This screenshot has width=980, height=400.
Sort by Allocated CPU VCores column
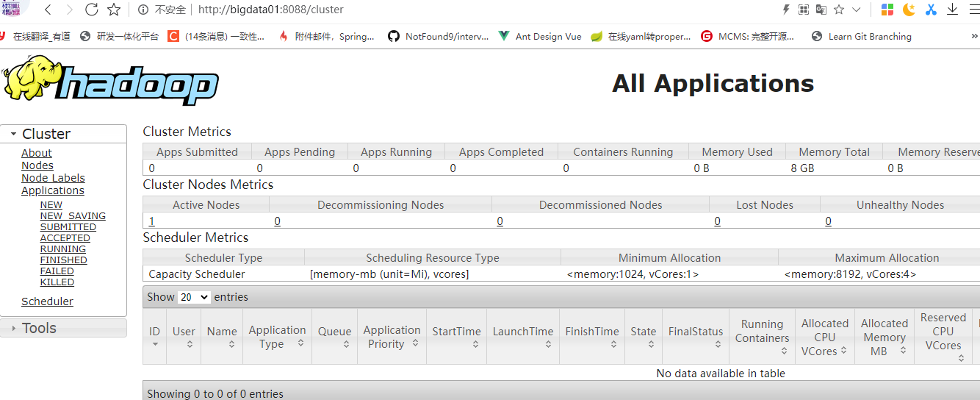pyautogui.click(x=825, y=337)
